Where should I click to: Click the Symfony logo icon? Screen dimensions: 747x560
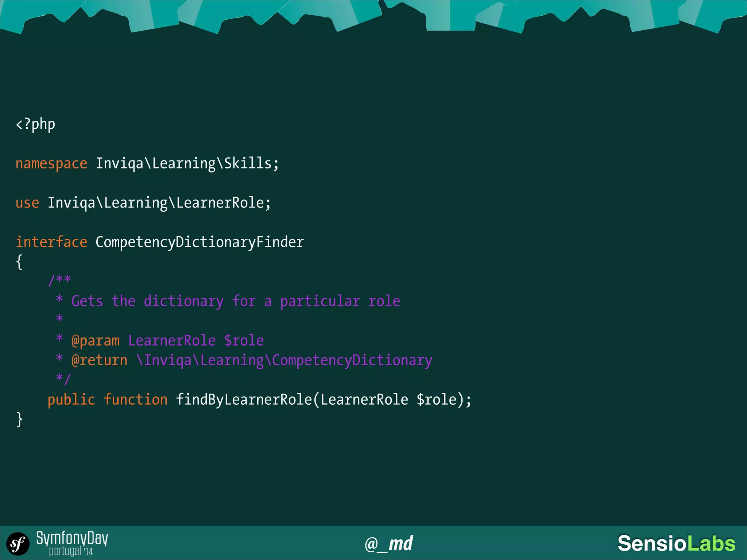(x=18, y=544)
